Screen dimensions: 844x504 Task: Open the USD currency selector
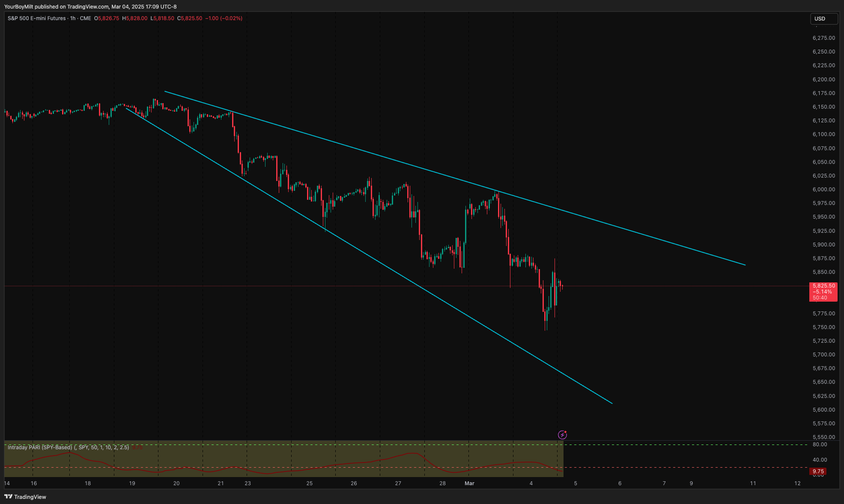point(823,19)
